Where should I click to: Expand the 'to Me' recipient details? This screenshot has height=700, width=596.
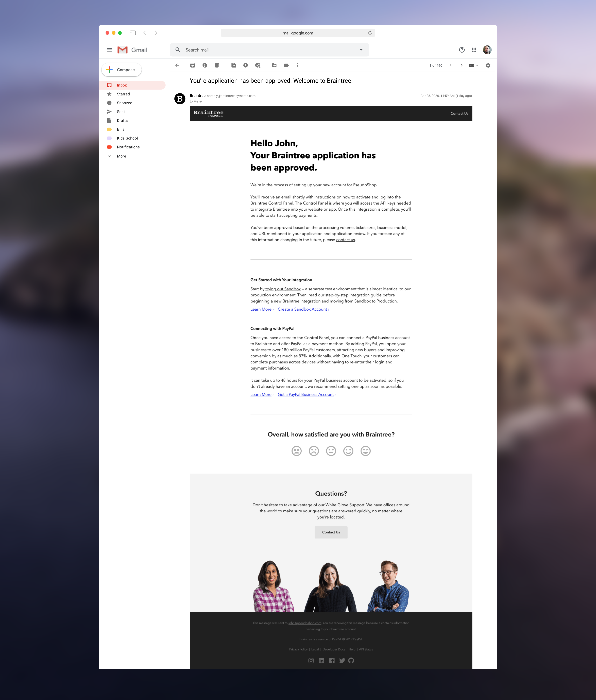point(200,102)
